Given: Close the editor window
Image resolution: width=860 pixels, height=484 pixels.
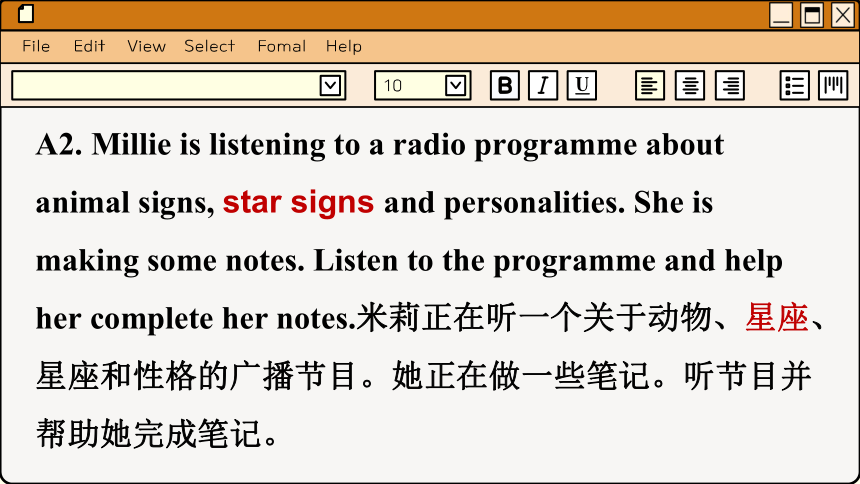Looking at the screenshot, I should (x=843, y=15).
